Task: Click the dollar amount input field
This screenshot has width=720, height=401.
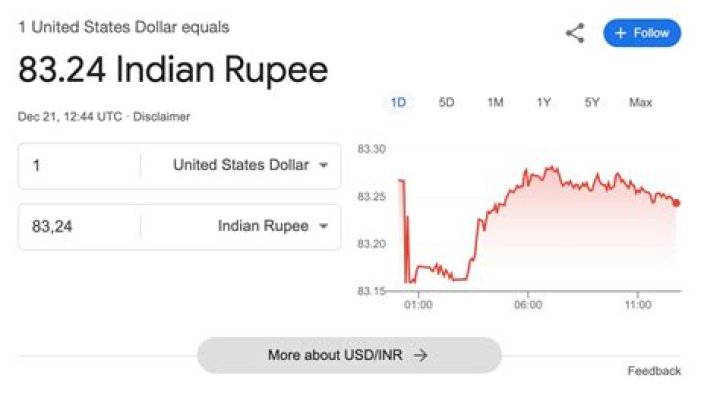Action: click(80, 165)
